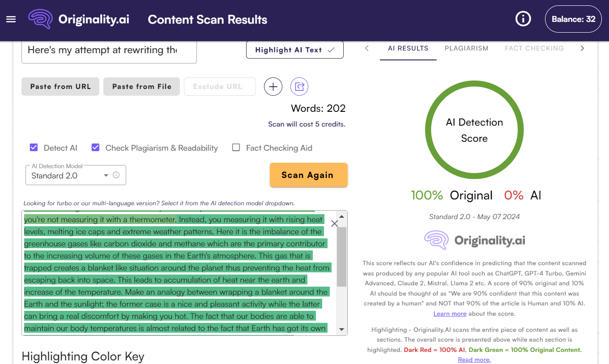Click the info icon beside Standard 2.0

click(116, 175)
